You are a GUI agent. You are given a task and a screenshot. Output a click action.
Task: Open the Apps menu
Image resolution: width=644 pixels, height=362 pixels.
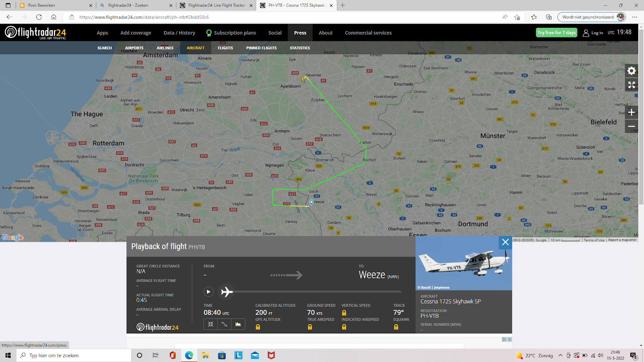(x=102, y=33)
